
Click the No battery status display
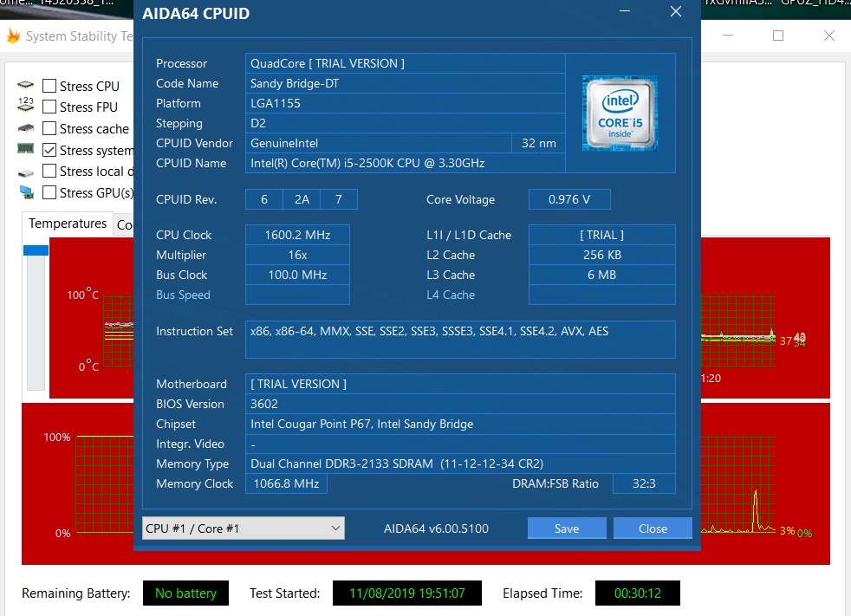click(185, 593)
